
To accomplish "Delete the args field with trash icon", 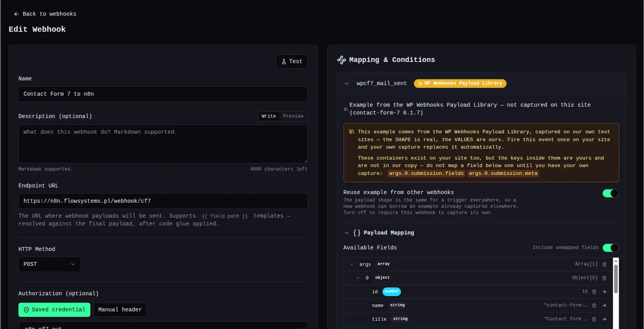I will pos(604,264).
